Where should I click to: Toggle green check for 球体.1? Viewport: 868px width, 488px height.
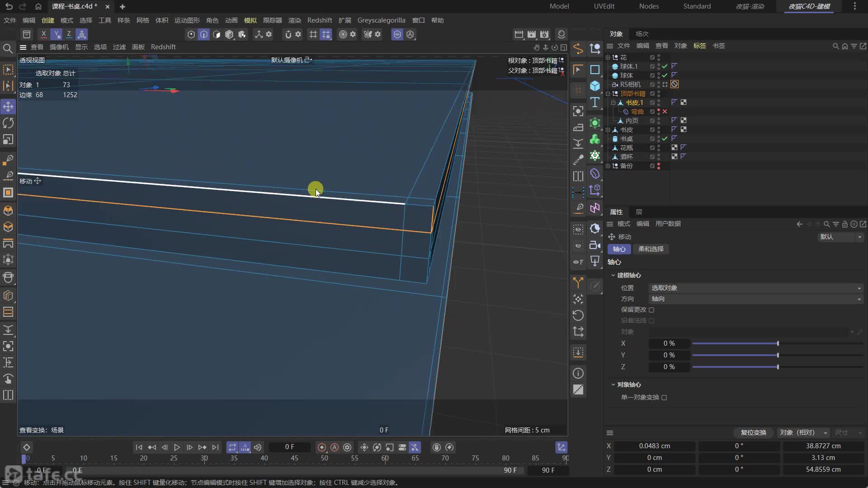665,66
